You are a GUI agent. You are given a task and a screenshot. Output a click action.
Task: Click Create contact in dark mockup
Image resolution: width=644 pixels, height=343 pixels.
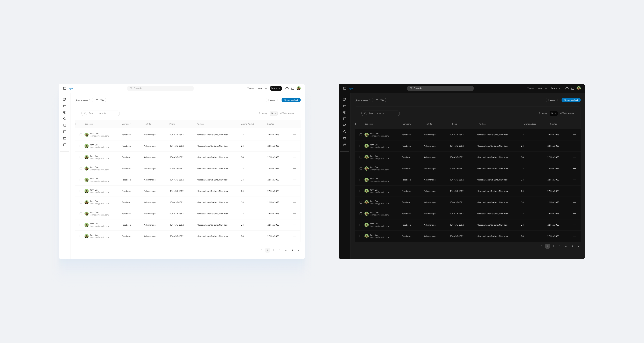(571, 100)
